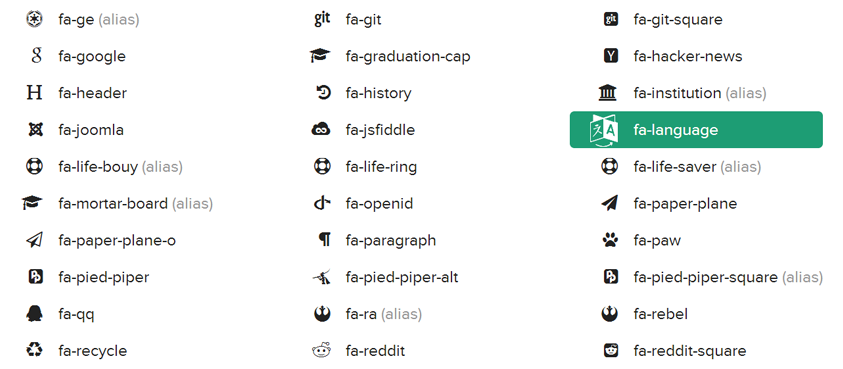Click the recycle arrows icon

34,350
